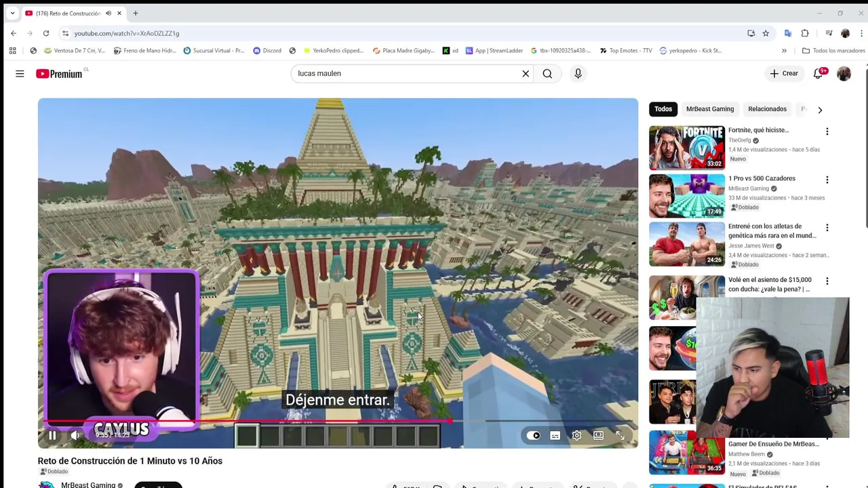Open TheGrefg channel link
This screenshot has height=488, width=868.
[739, 140]
